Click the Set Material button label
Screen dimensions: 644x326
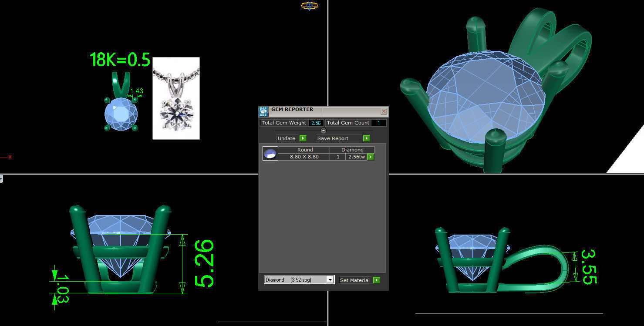point(355,280)
